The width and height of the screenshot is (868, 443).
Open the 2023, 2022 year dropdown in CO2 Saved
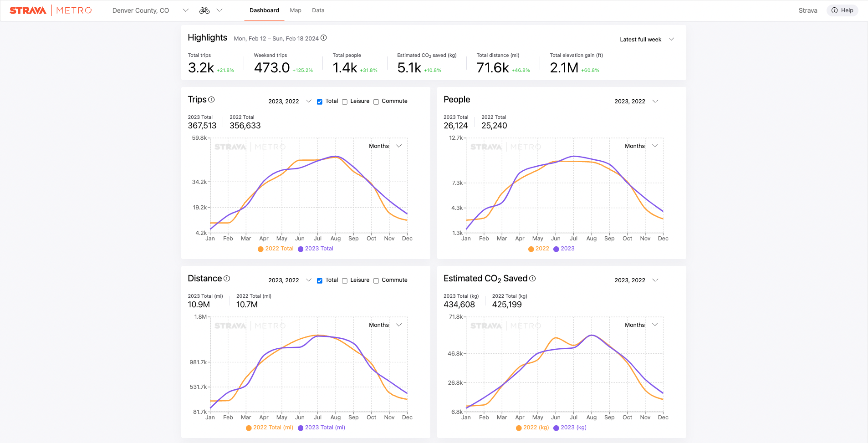click(636, 280)
